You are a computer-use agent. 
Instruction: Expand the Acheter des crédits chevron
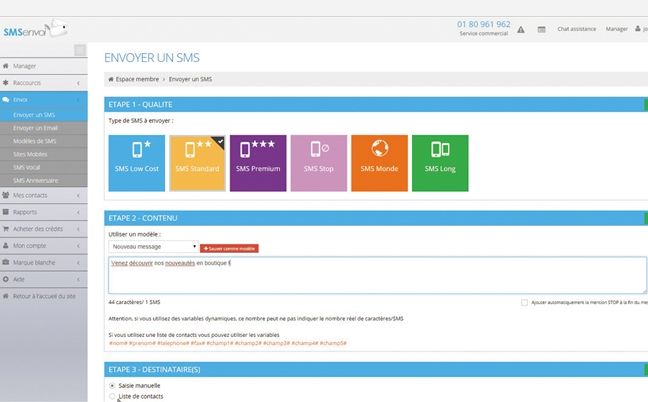coord(78,229)
